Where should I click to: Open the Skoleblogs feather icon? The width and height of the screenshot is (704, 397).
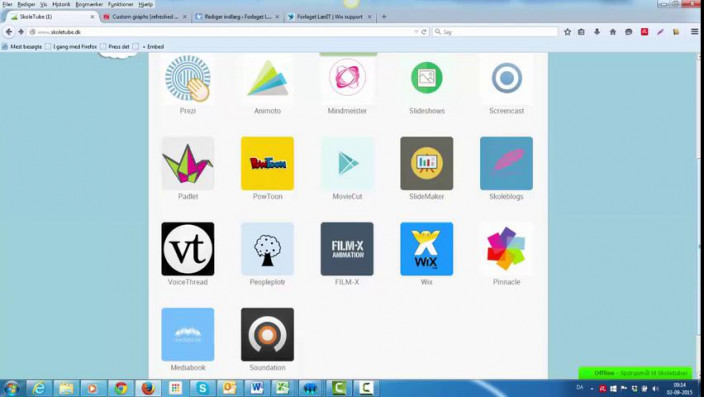[506, 163]
